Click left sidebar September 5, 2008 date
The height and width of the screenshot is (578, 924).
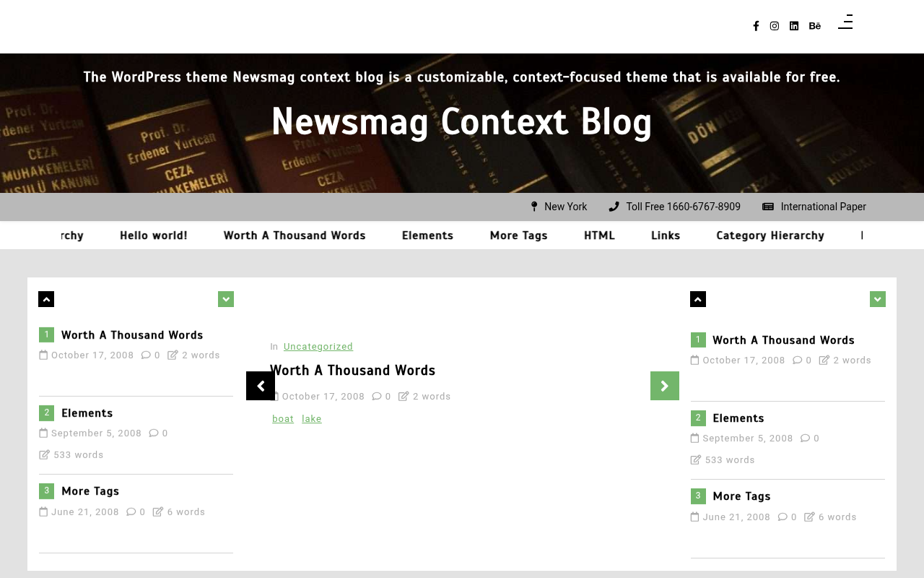tap(97, 433)
